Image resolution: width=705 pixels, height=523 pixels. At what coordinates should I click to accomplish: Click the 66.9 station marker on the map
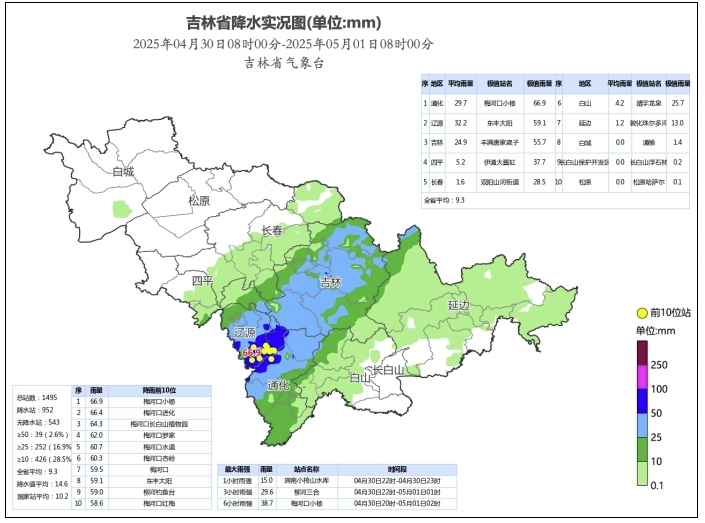251,353
